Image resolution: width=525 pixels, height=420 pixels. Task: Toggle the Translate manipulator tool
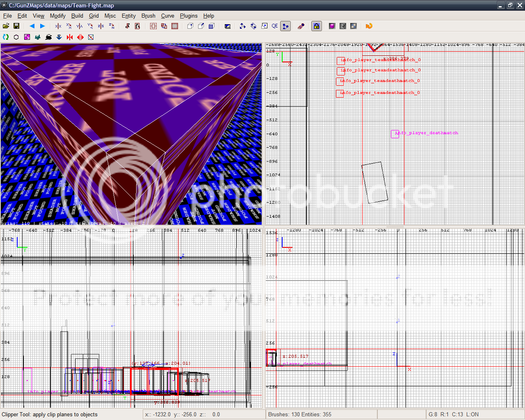(242, 26)
